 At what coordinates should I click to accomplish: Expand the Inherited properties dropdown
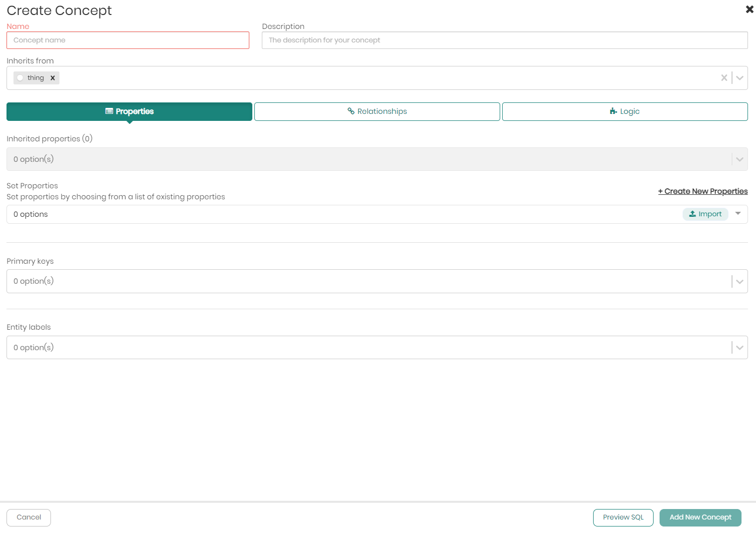click(740, 159)
